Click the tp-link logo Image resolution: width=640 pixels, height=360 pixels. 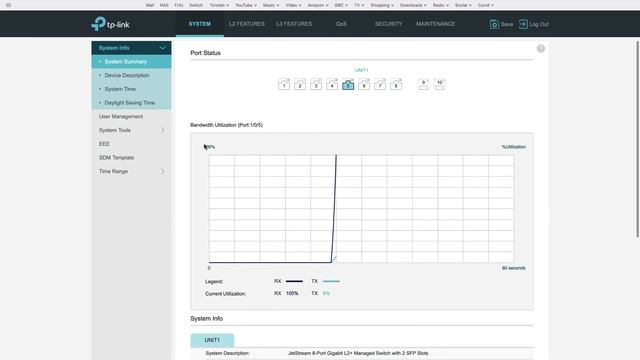click(110, 24)
